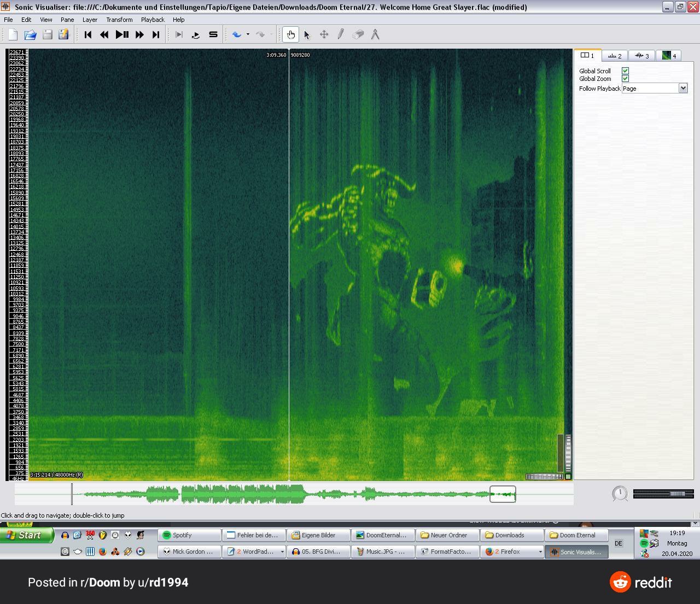Switch to the FormatFactory taskbar window
Image resolution: width=700 pixels, height=604 pixels.
(x=447, y=552)
